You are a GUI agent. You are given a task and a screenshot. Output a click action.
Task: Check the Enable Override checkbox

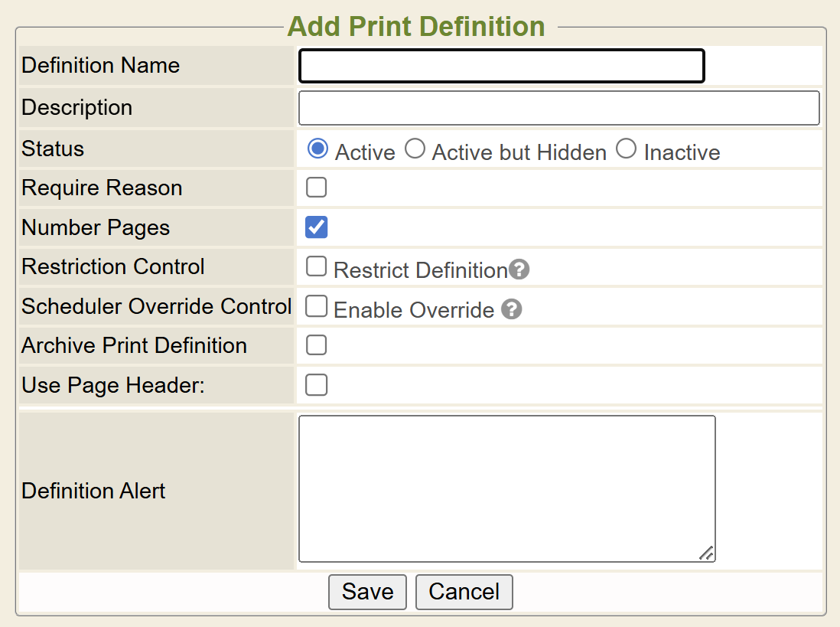click(316, 306)
